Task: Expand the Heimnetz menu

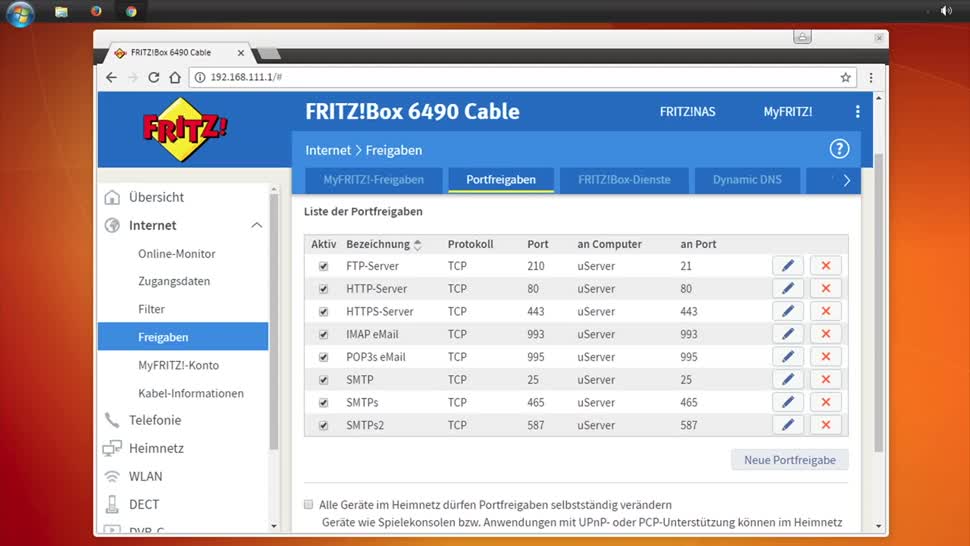Action: point(156,448)
